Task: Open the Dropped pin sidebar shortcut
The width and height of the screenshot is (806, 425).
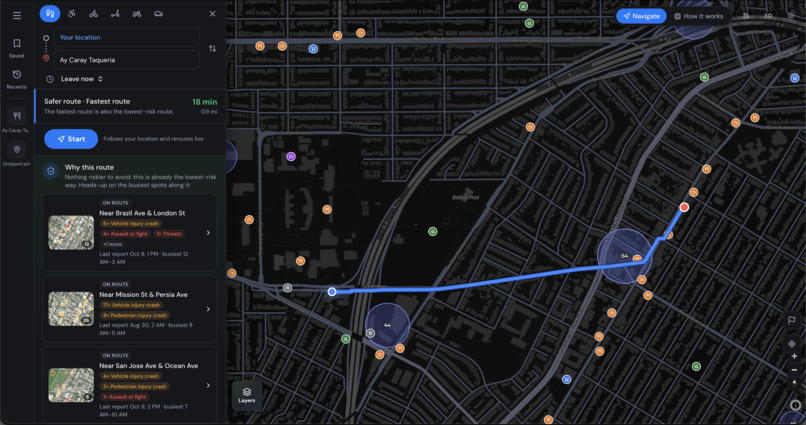Action: tap(16, 154)
